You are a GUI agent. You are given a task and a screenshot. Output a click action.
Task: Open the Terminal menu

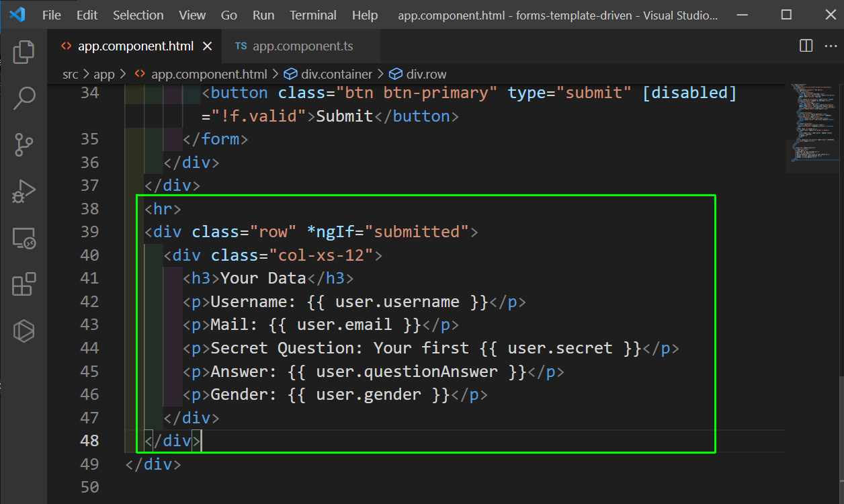click(313, 15)
